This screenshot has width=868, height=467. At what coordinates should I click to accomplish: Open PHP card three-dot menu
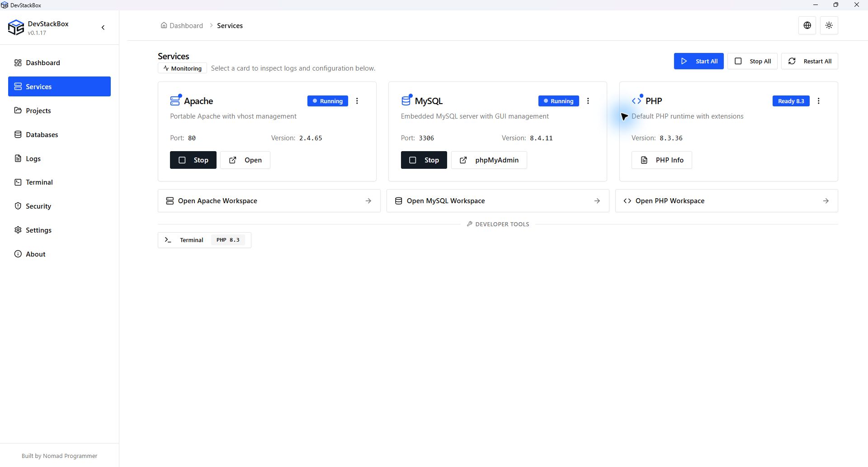[819, 101]
